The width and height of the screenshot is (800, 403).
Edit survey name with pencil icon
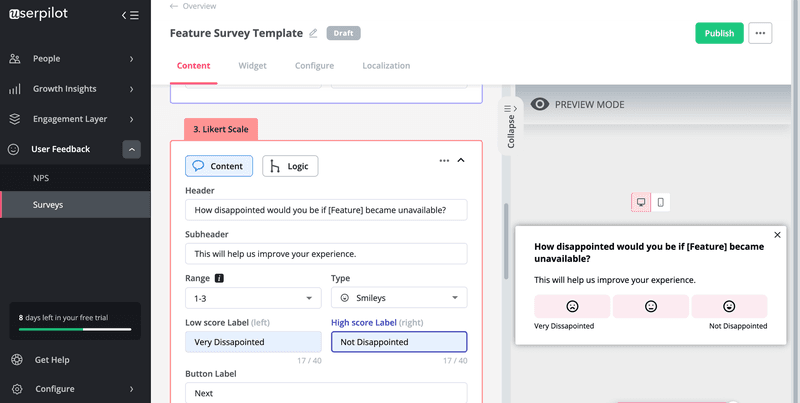click(313, 33)
